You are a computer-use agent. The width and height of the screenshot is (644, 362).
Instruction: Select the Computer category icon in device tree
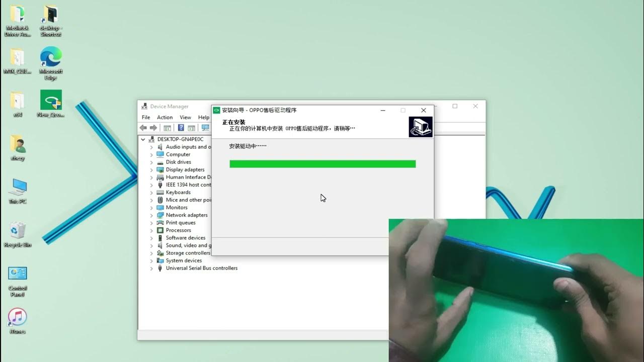(x=160, y=154)
